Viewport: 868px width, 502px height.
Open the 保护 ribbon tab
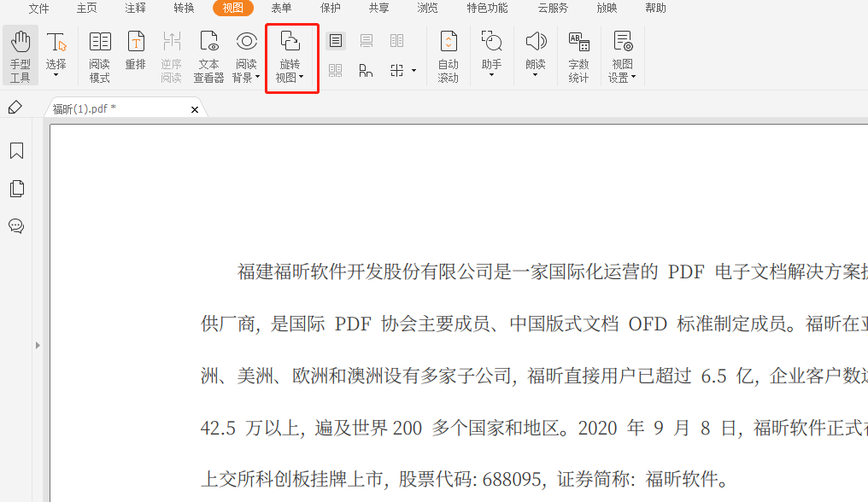point(330,9)
